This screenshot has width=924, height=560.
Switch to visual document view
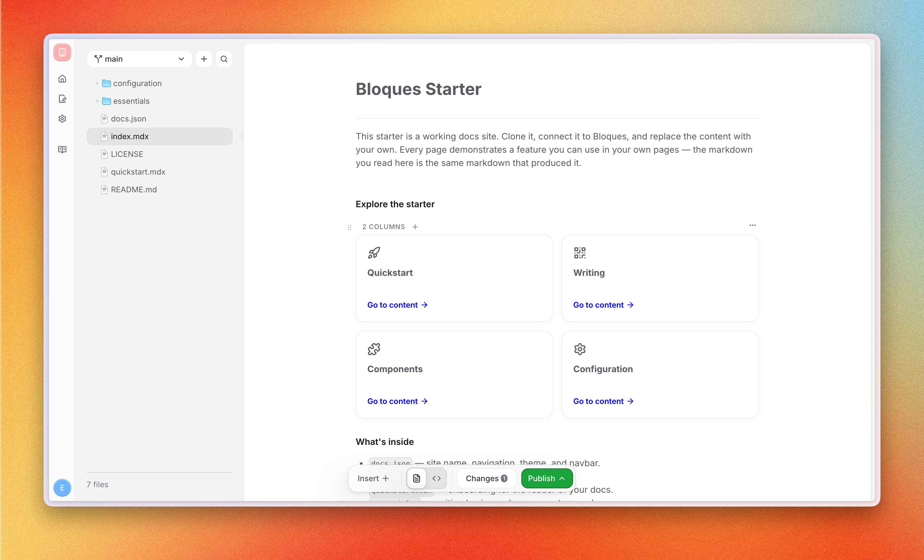coord(417,478)
